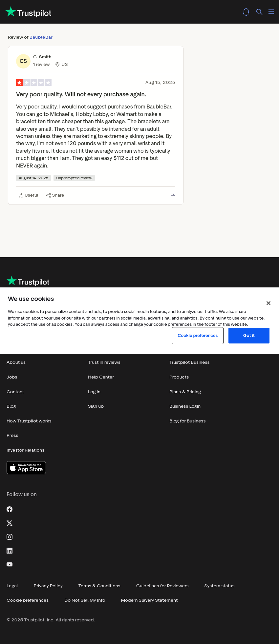Open the footer Blog link
The image size is (279, 644).
(11, 406)
